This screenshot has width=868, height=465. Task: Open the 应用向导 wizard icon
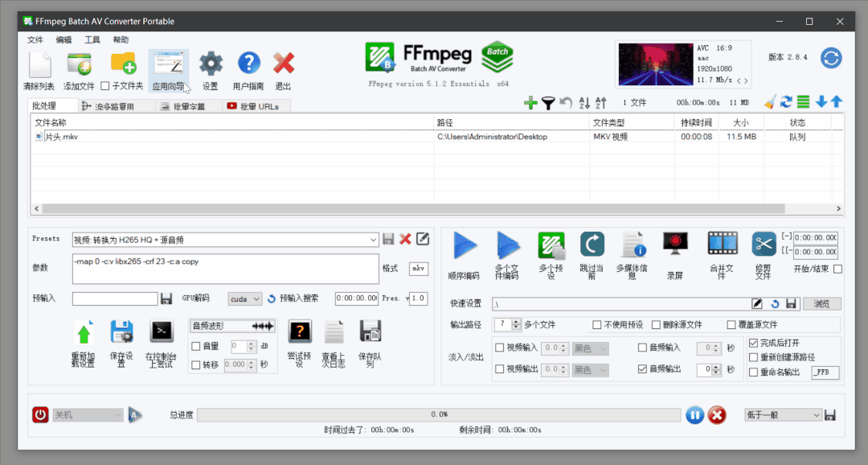pos(169,64)
